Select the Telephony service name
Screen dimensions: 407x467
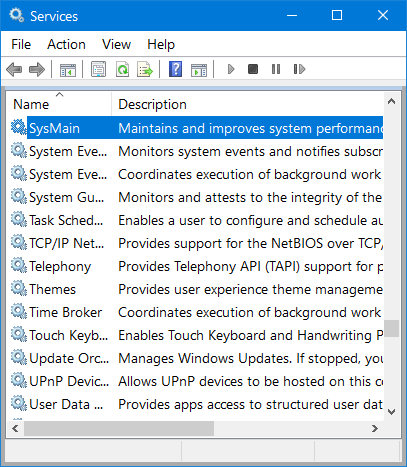tap(60, 266)
